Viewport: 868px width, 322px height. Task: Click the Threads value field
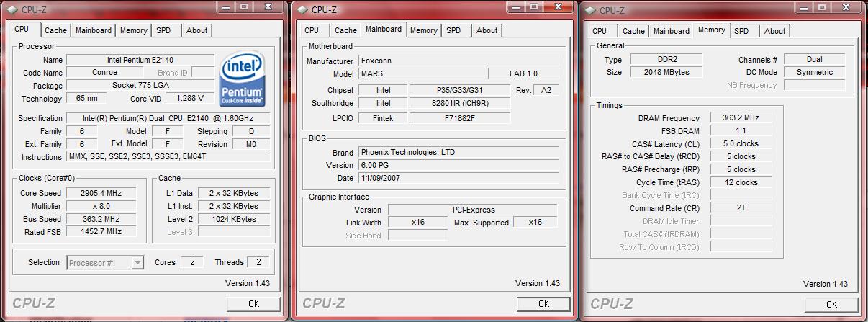[x=258, y=262]
